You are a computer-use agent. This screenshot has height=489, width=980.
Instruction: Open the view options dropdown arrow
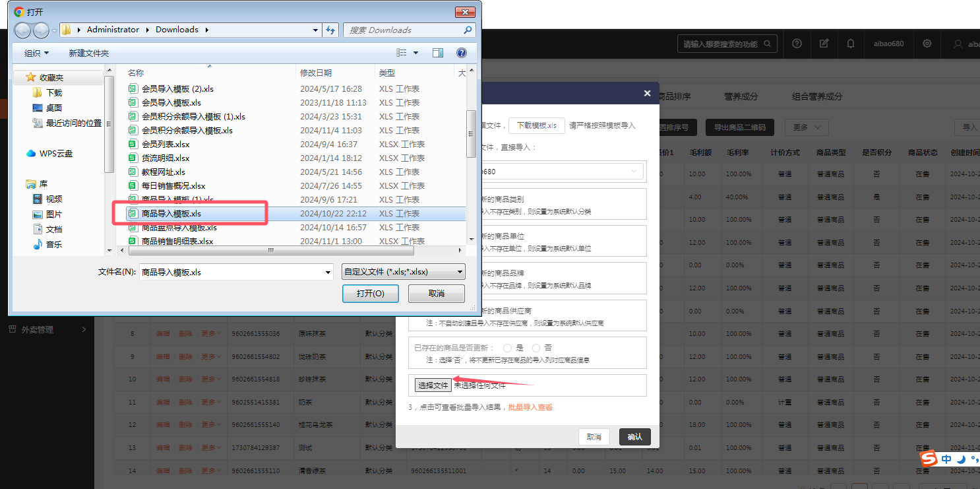415,53
